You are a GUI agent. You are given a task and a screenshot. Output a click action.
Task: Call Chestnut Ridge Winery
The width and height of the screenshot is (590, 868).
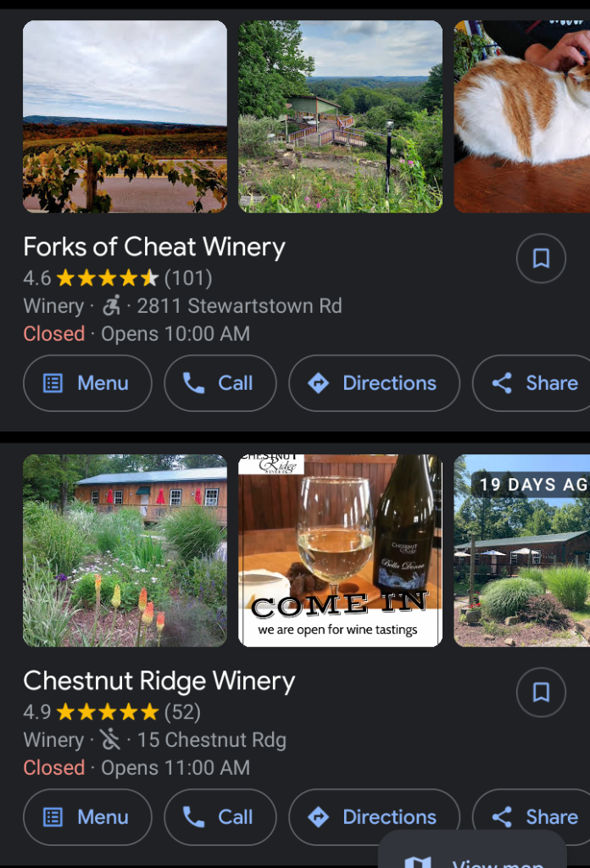tap(220, 817)
